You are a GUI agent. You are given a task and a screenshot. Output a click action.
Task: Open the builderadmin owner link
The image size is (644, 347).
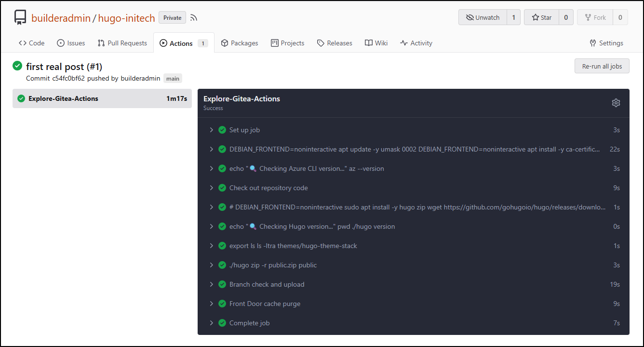(x=61, y=18)
